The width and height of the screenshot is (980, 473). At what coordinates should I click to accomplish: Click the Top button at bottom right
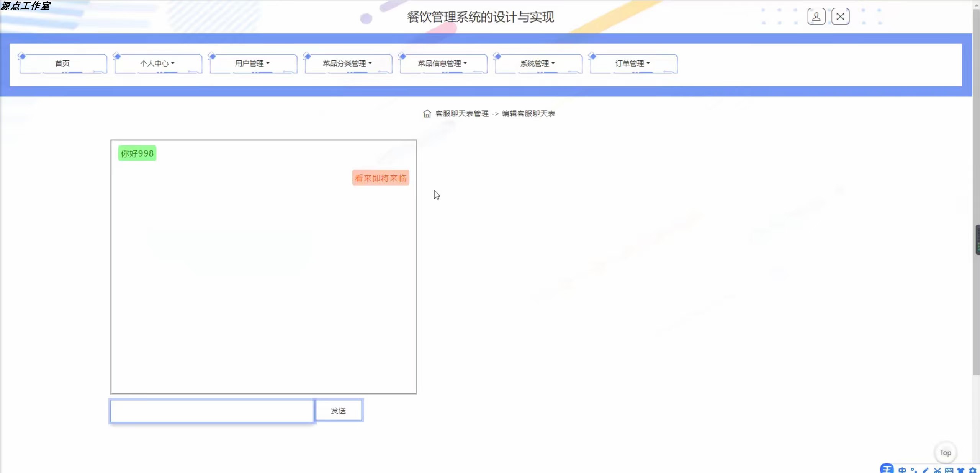tap(945, 452)
